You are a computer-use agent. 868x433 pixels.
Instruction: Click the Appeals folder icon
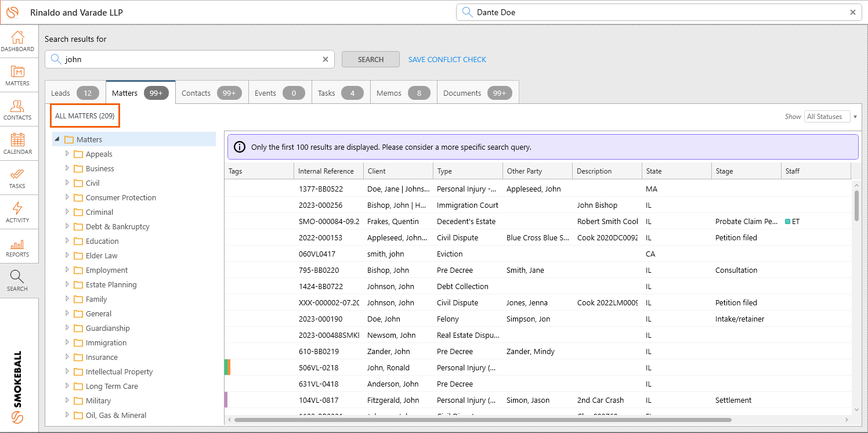pos(78,154)
